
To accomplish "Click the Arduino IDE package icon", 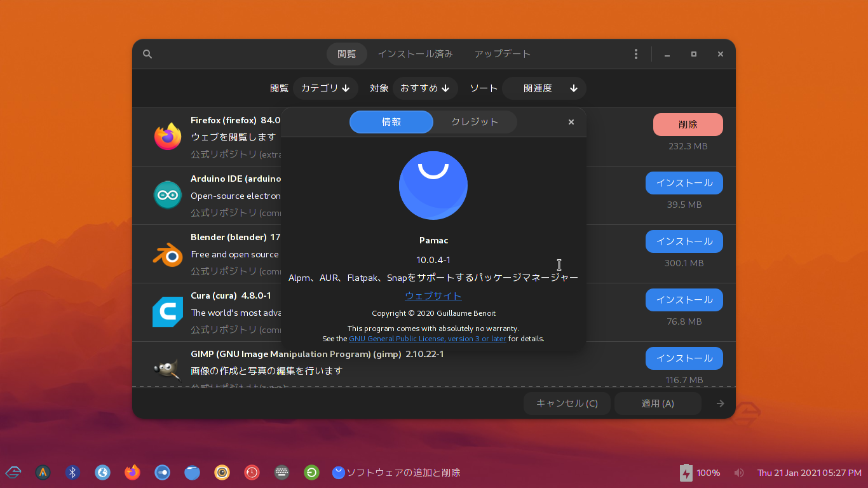I will 168,195.
